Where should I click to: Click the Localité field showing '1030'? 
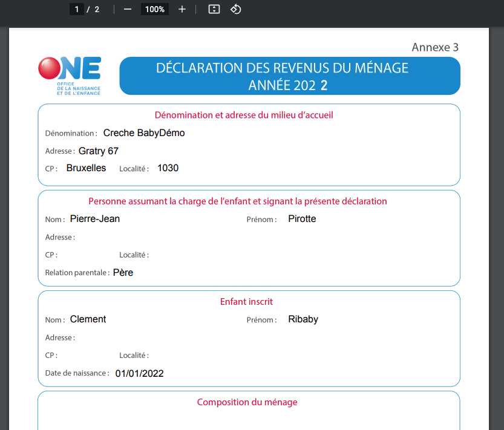[168, 168]
